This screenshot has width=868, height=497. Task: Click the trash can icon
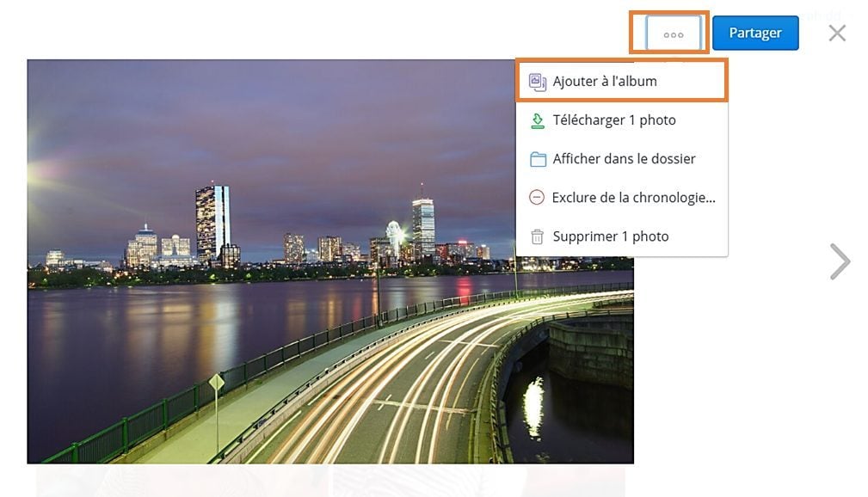[x=537, y=236]
